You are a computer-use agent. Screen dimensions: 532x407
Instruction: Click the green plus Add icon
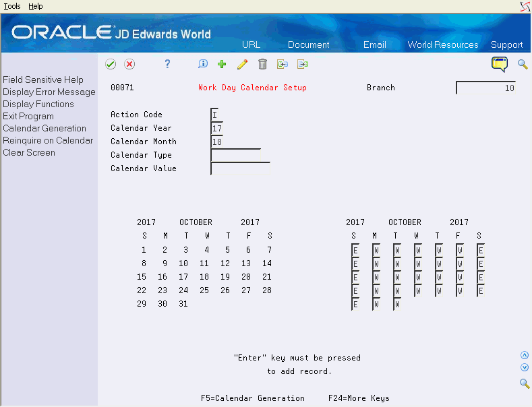coord(222,64)
